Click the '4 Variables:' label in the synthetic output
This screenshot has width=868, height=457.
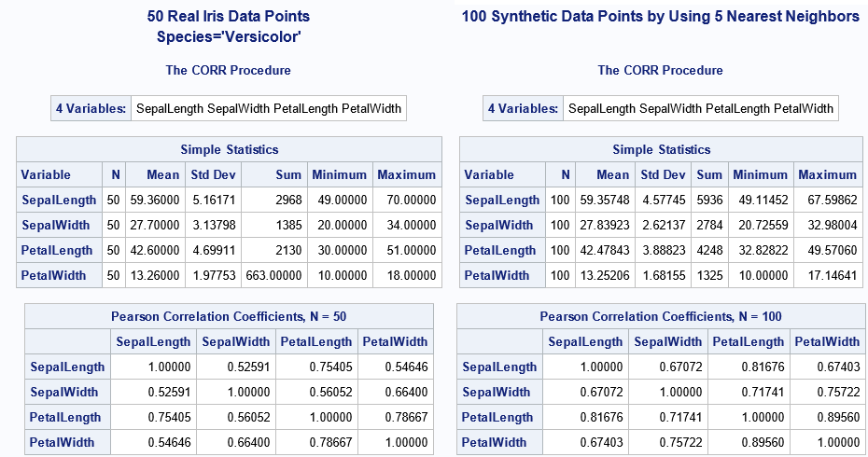tap(523, 108)
